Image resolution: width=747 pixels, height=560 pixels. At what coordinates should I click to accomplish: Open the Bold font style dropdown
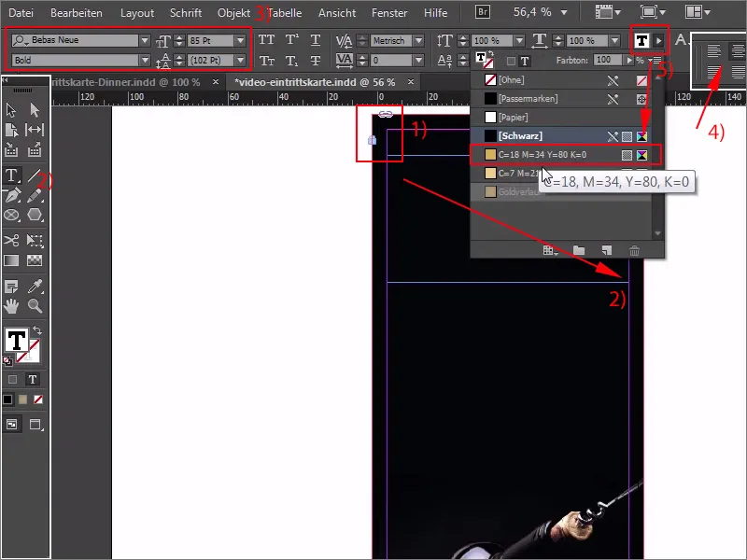[145, 61]
